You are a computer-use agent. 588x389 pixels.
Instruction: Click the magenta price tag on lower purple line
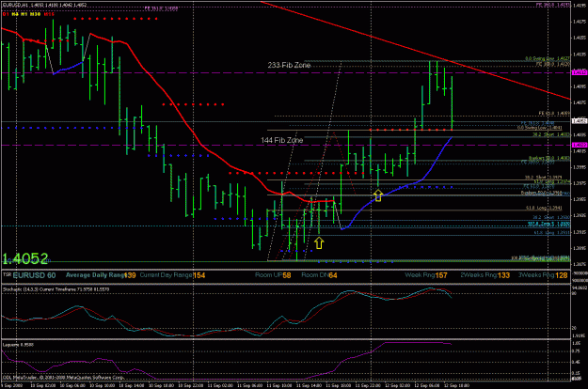580,145
